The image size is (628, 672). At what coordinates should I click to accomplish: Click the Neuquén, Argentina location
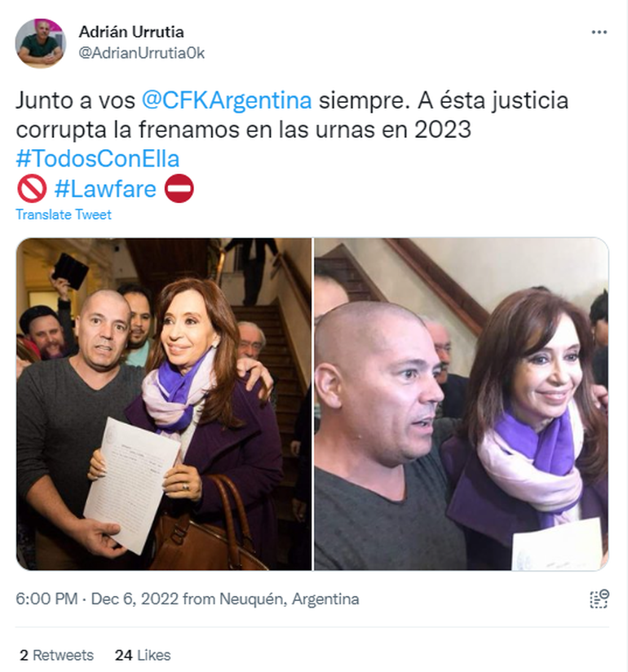tap(289, 599)
